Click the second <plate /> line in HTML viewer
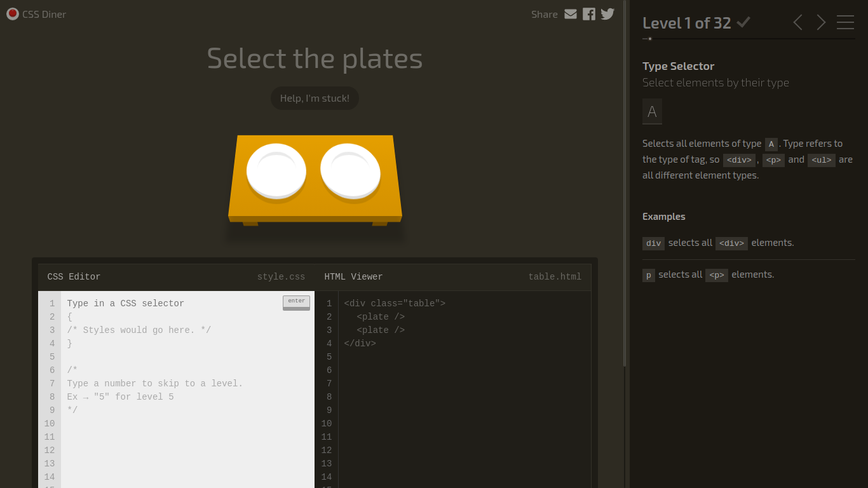This screenshot has width=868, height=488. click(381, 330)
